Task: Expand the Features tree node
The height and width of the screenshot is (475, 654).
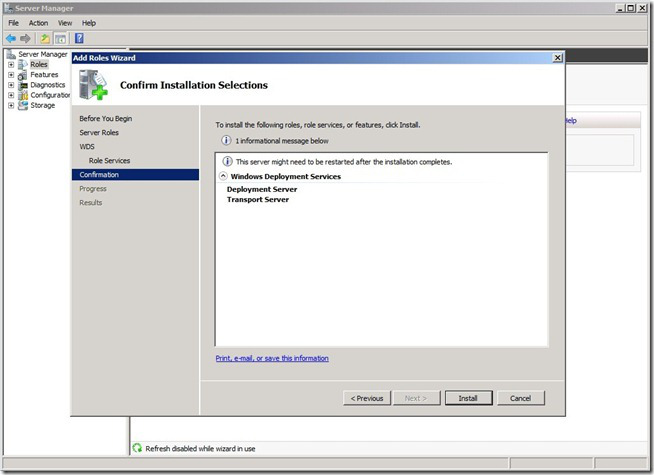Action: coord(11,75)
